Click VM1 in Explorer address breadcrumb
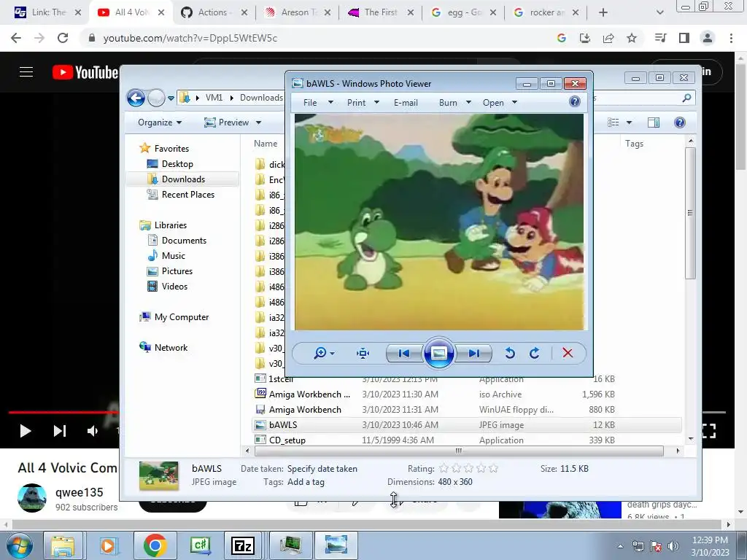The height and width of the screenshot is (560, 747). pyautogui.click(x=214, y=98)
